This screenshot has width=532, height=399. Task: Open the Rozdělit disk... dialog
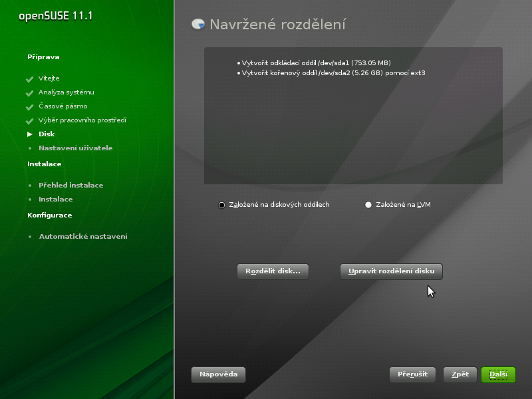273,271
